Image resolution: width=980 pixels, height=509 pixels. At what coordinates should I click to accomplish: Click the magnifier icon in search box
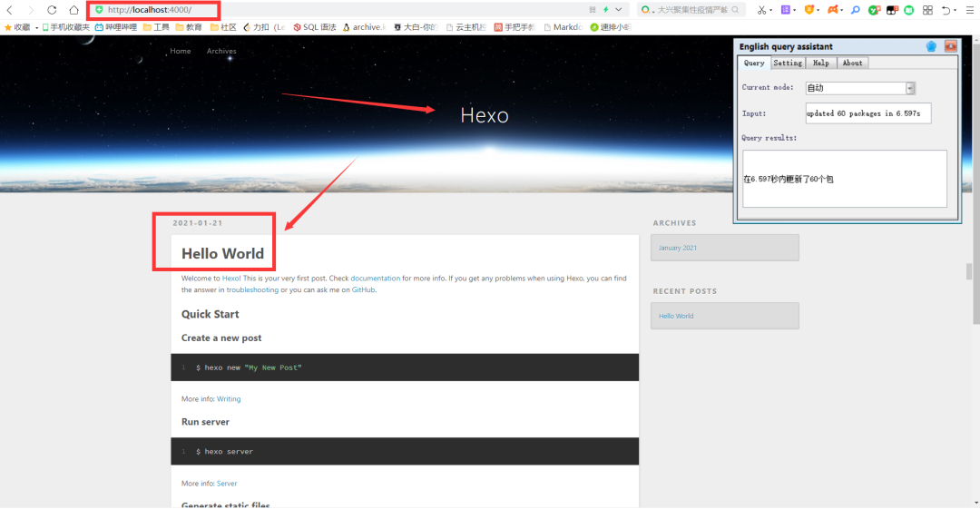coord(735,10)
